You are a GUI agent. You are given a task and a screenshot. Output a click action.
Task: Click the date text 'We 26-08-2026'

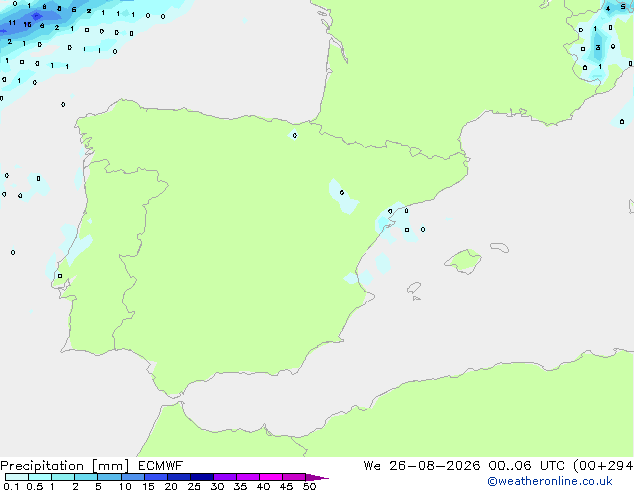tap(422, 466)
